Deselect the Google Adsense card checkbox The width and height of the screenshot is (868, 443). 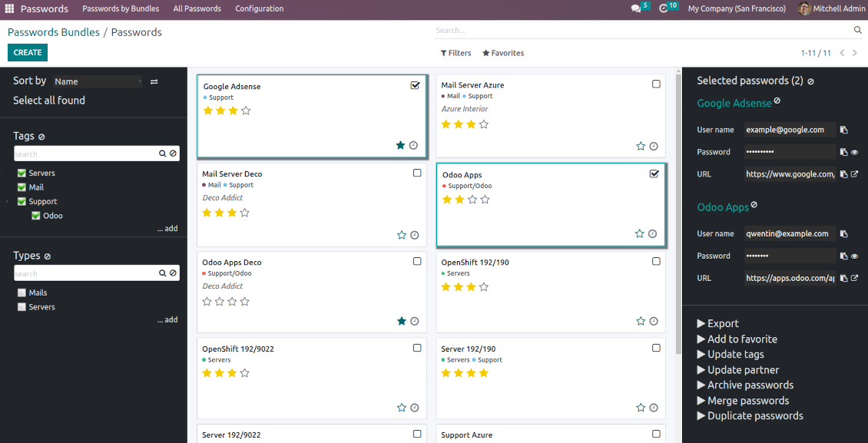point(415,85)
